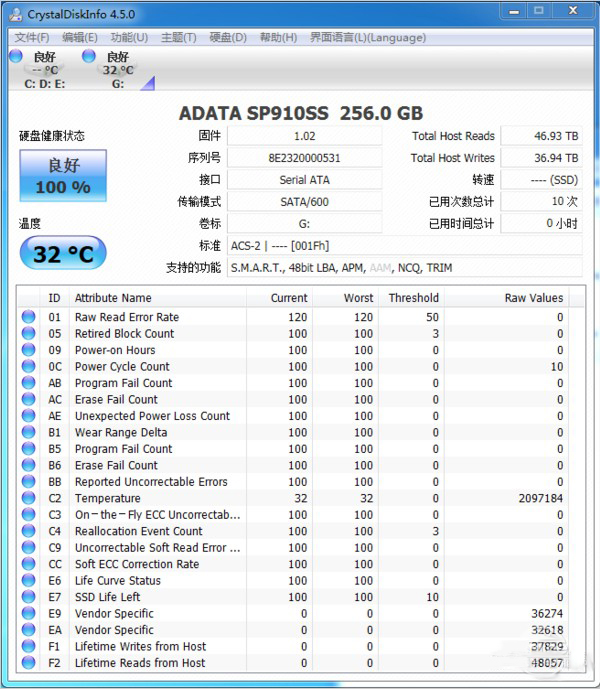
Task: Click the firmware field showing 1.02
Action: [304, 136]
